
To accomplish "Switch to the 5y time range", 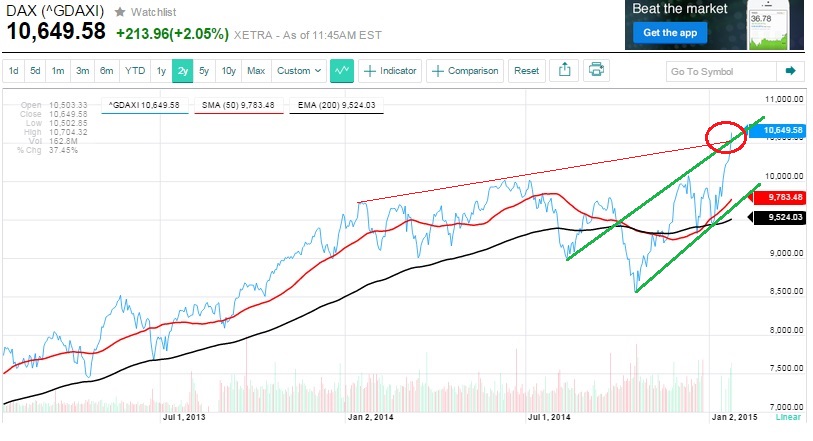I will tap(205, 71).
